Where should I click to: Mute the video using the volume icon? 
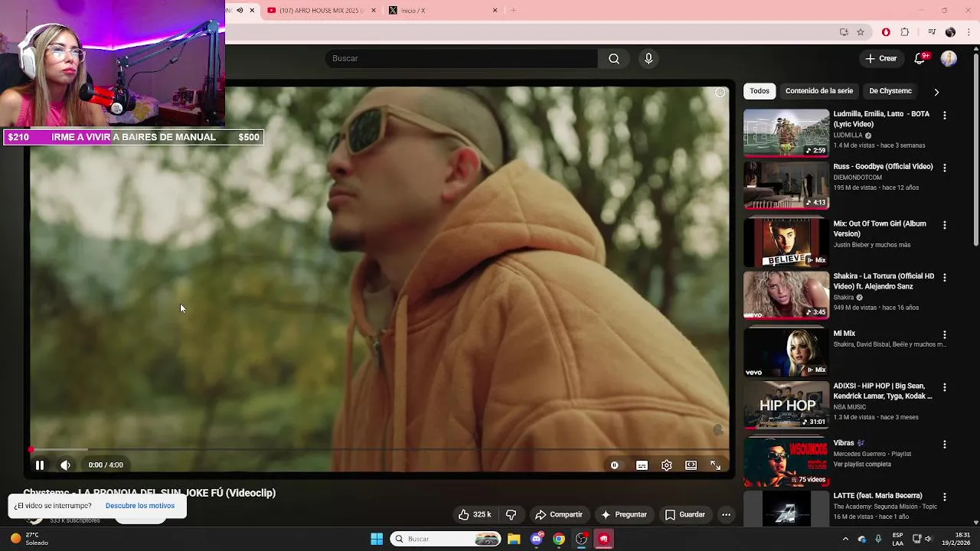point(66,465)
